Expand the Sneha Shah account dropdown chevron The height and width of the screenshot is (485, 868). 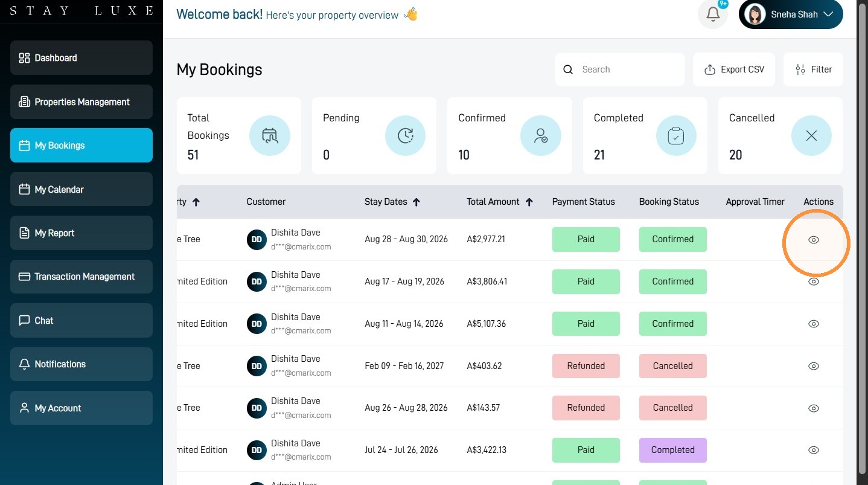828,14
